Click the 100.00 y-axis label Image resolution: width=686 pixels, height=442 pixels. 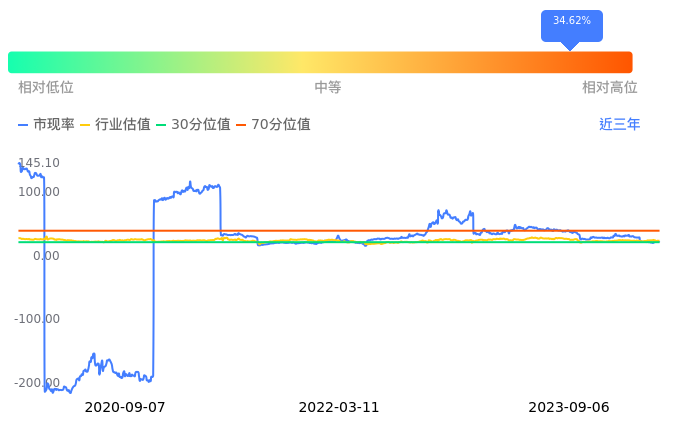tap(39, 192)
